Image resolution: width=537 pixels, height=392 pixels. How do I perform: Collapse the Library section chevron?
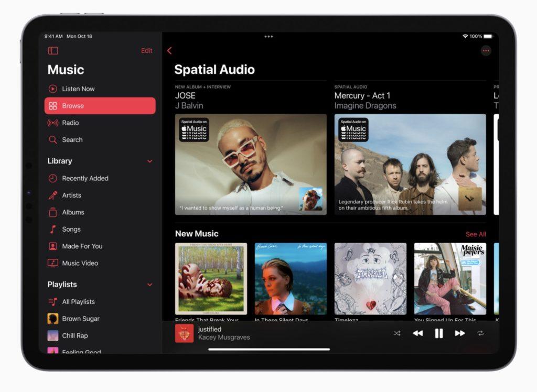pos(149,161)
